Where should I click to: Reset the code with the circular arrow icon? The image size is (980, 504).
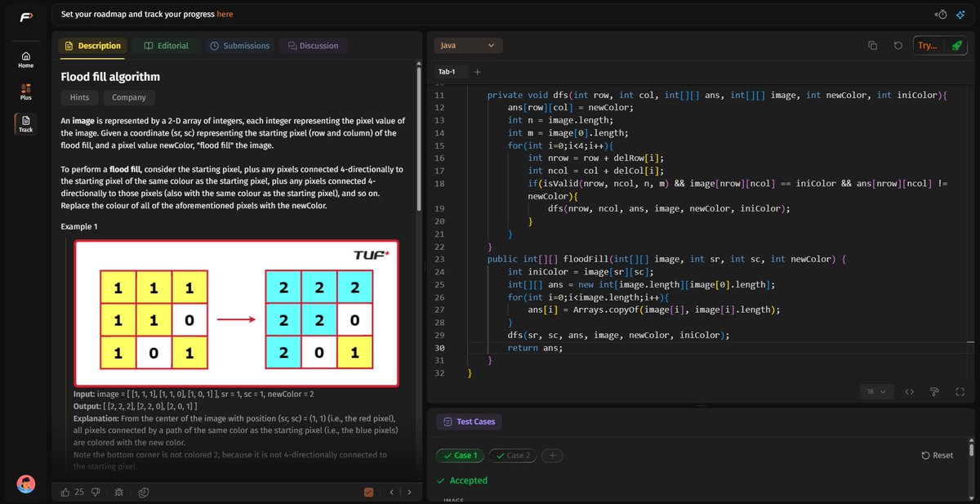(898, 46)
